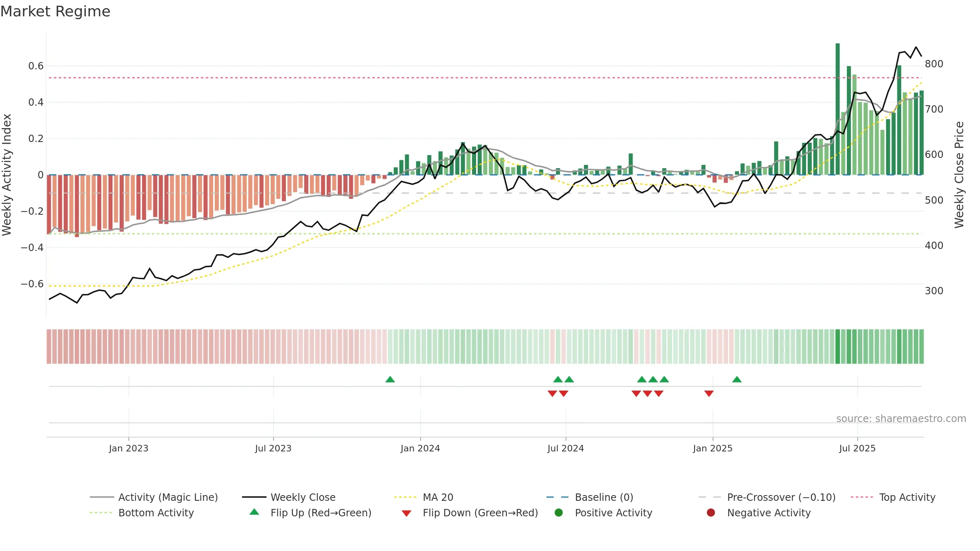Toggle the Bottom Activity legend entry
The image size is (980, 551).
(x=142, y=513)
